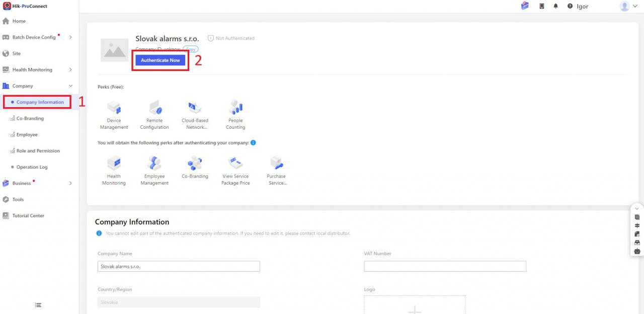The width and height of the screenshot is (644, 314).
Task: Click the Remote Configuration perk icon
Action: pyautogui.click(x=154, y=107)
